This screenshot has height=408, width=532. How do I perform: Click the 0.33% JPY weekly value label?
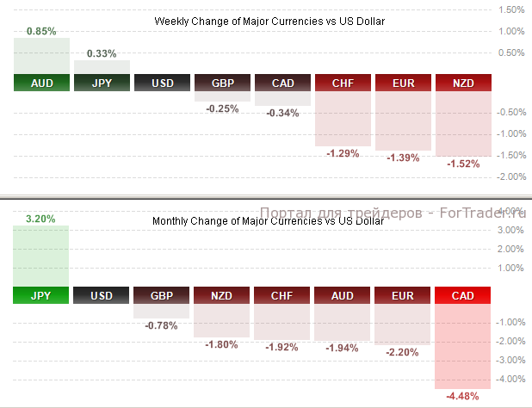tap(102, 53)
